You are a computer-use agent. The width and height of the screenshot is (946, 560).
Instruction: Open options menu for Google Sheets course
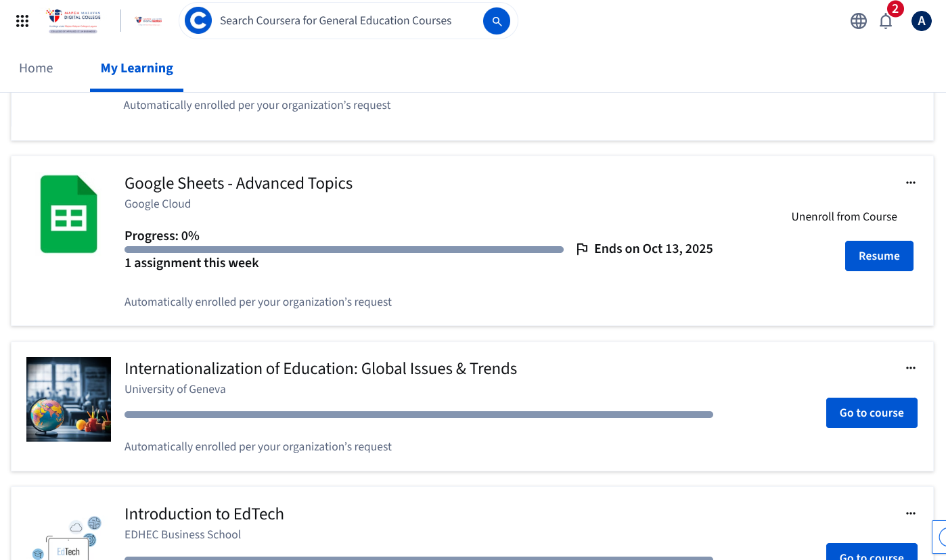tap(910, 182)
